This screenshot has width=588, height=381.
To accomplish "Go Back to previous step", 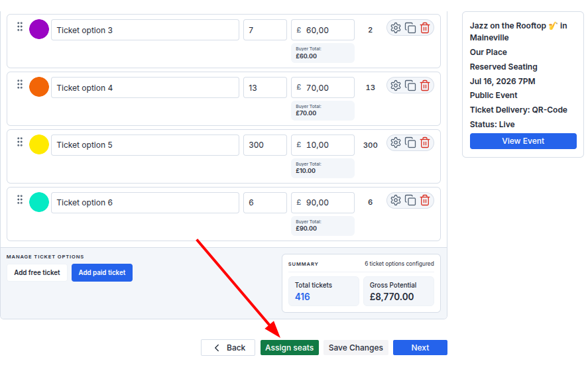I will pos(228,348).
